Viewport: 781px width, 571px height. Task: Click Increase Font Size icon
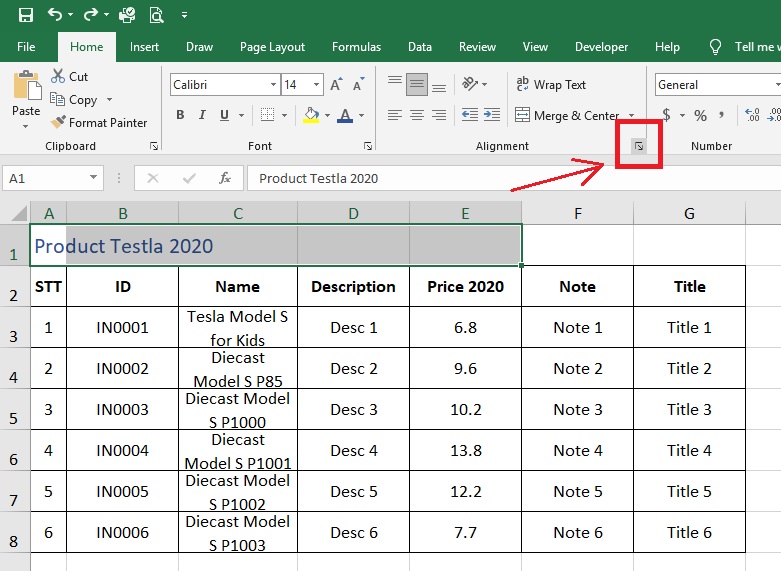tap(336, 84)
